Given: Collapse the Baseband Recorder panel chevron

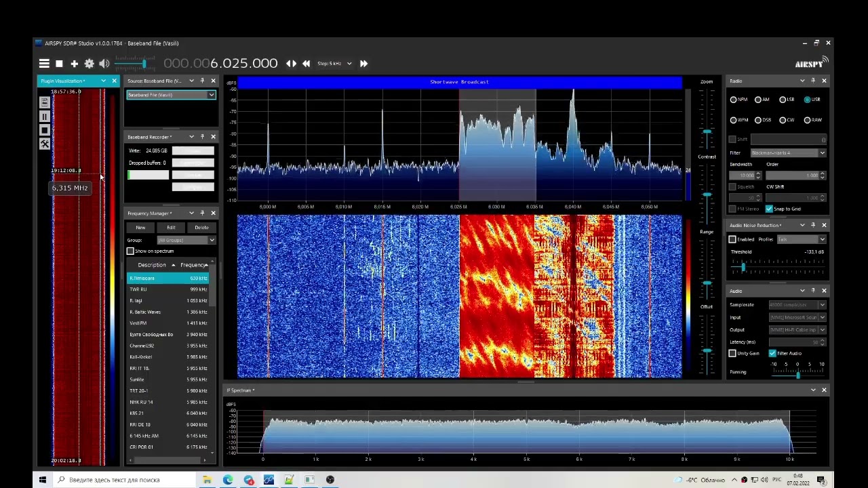Looking at the screenshot, I should 191,137.
